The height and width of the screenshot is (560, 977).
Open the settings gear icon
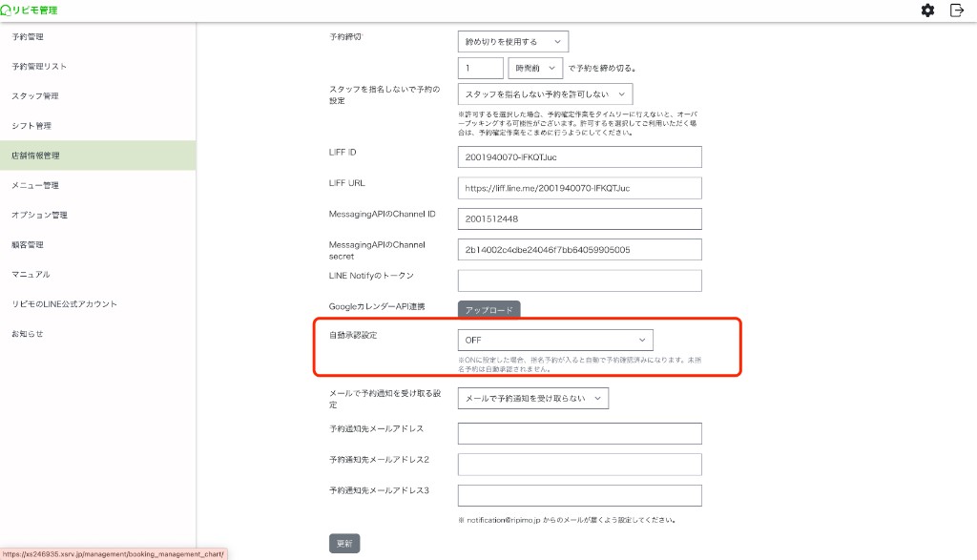tap(926, 10)
